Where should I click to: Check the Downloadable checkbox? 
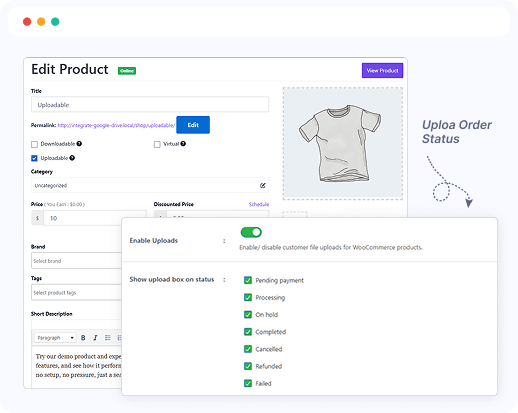tap(34, 144)
